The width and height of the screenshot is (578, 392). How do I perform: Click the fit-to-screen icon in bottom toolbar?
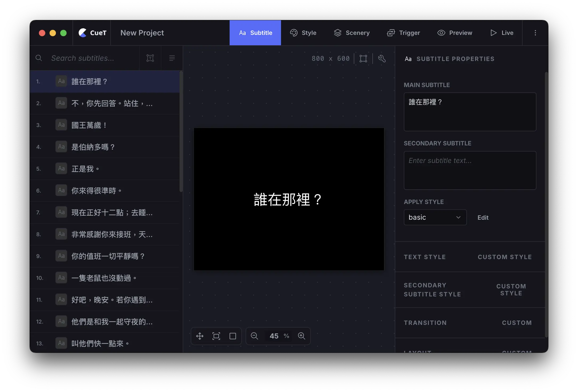coord(216,336)
